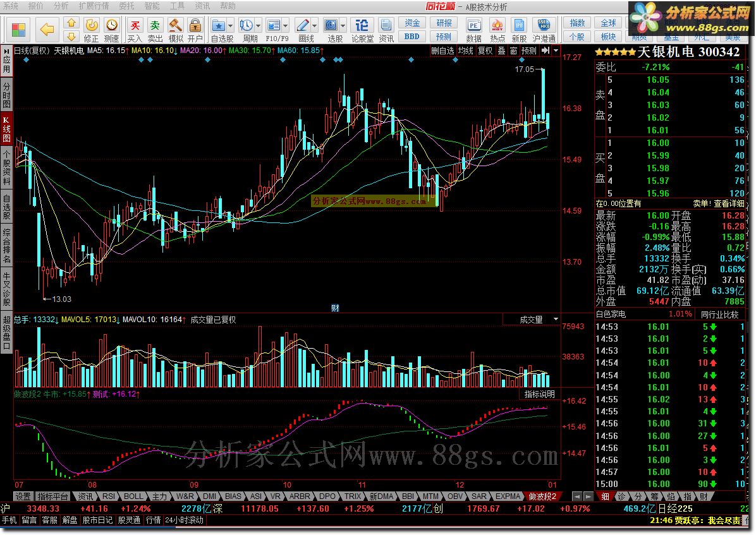
Task: Click the 24小时滚动 news tab
Action: 184,520
